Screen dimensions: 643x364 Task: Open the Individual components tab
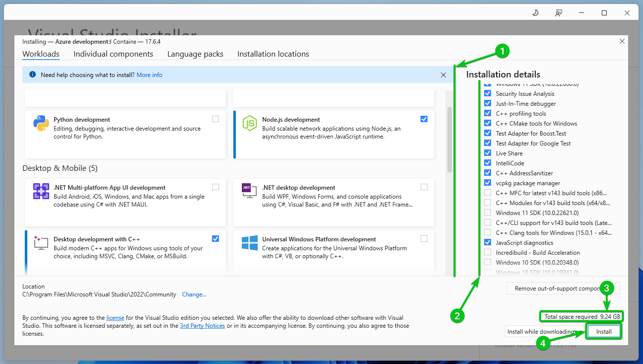[113, 54]
